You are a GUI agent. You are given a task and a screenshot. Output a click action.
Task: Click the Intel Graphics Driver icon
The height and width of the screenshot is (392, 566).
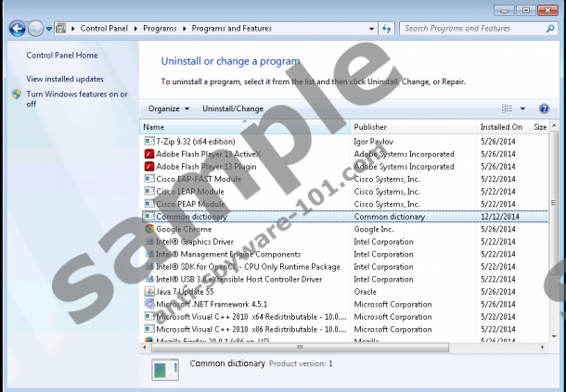(x=149, y=241)
